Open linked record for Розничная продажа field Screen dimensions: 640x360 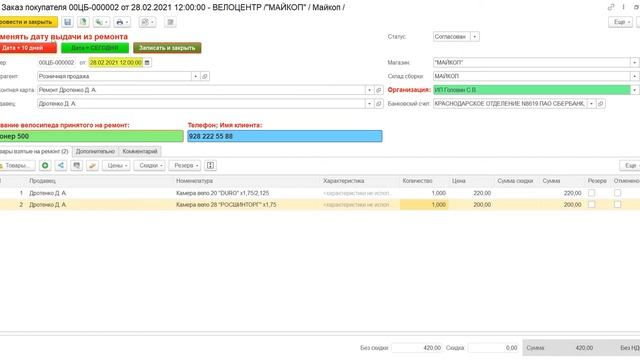pos(205,76)
